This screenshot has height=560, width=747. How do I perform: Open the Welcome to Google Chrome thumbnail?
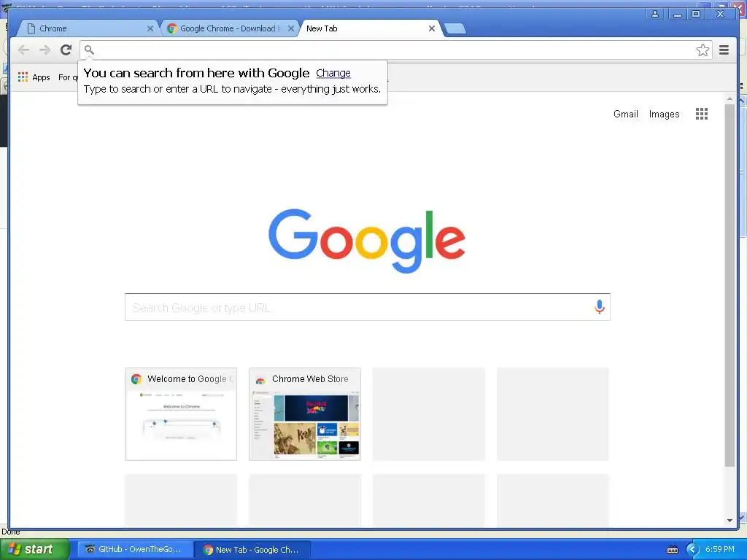click(x=181, y=414)
